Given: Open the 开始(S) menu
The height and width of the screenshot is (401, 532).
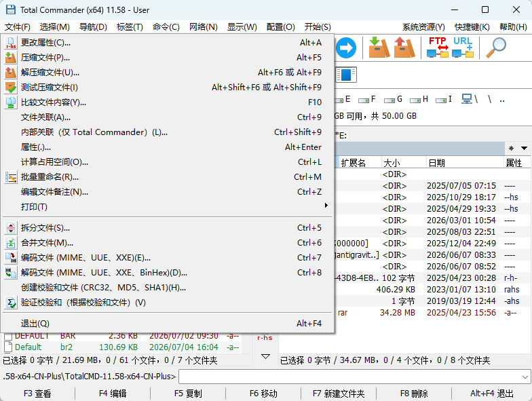Looking at the screenshot, I should tap(318, 27).
